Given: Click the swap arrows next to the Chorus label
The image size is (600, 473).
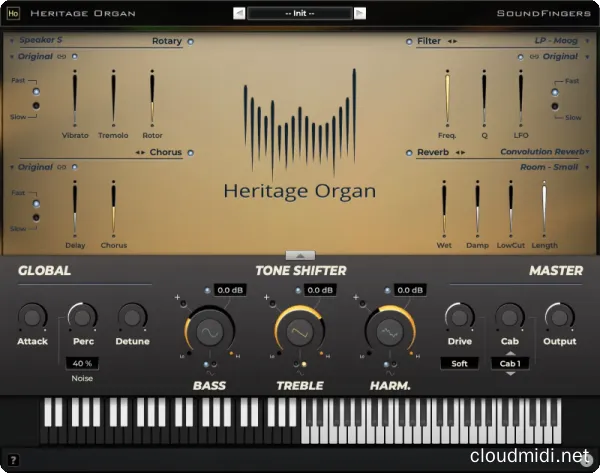Looking at the screenshot, I should (140, 152).
